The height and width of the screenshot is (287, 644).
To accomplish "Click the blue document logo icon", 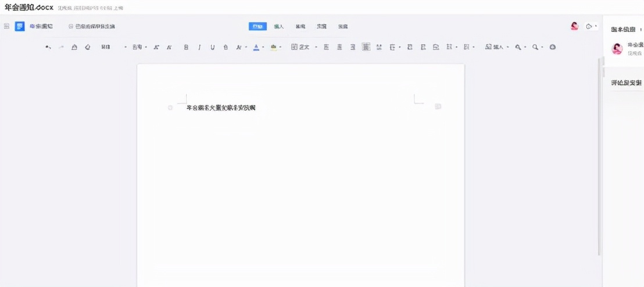I will coord(20,26).
